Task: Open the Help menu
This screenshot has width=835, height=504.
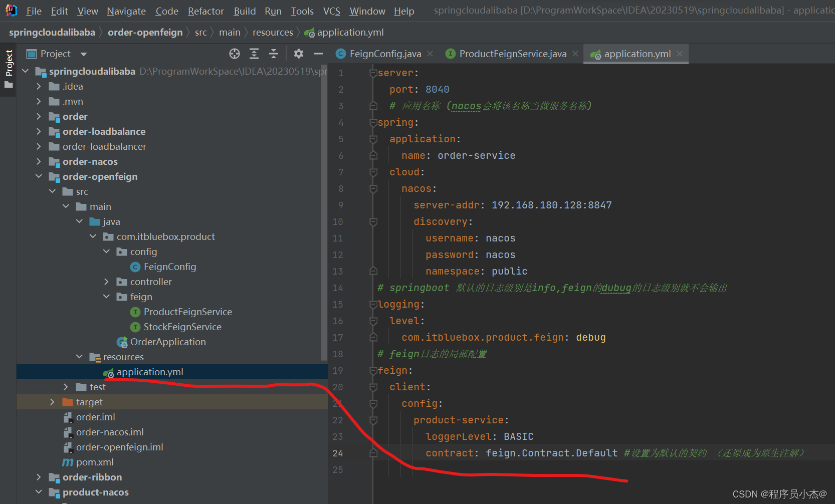Action: click(x=404, y=11)
